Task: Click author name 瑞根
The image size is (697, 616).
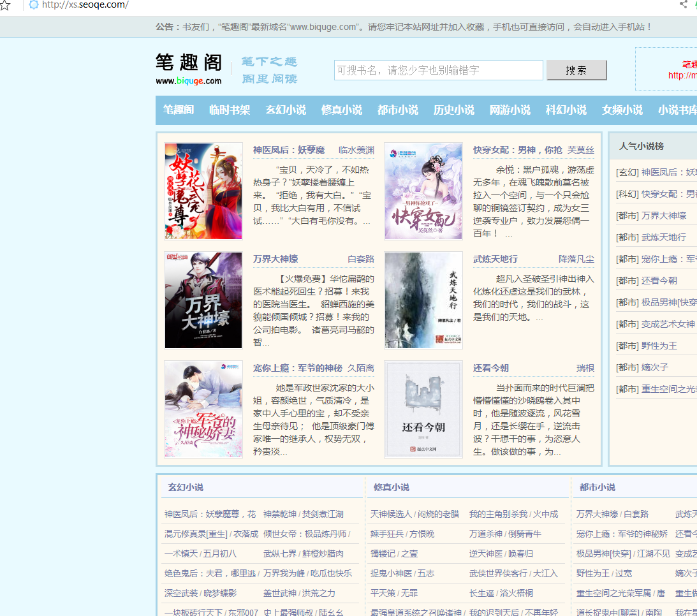Action: tap(585, 368)
